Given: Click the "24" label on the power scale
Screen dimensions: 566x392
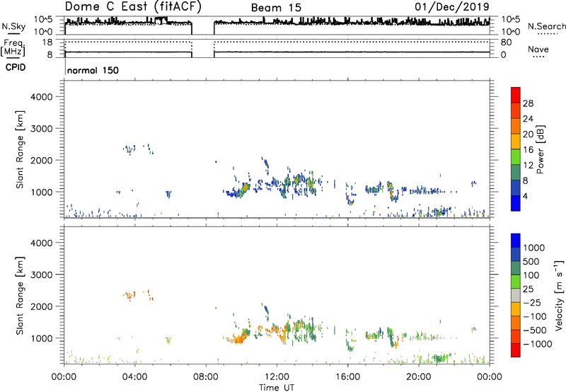Looking at the screenshot, I should pyautogui.click(x=528, y=119).
